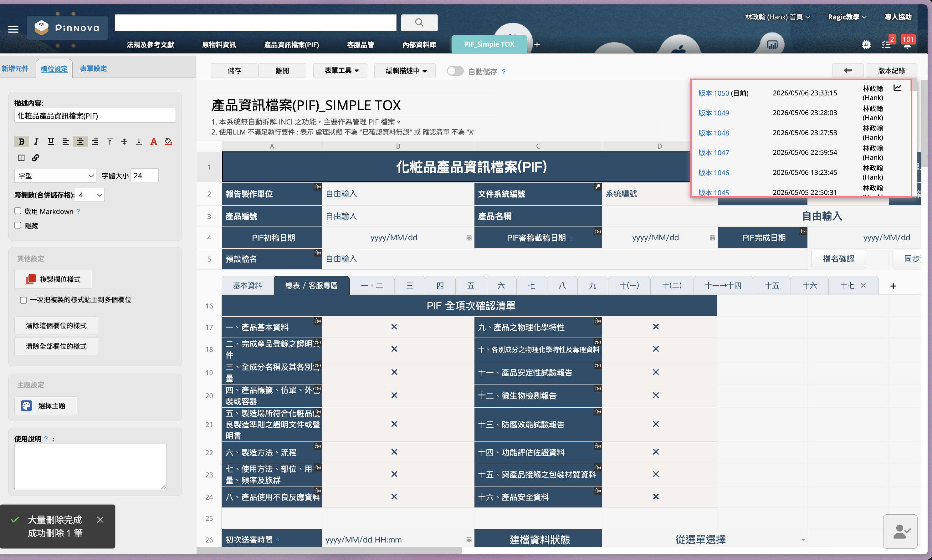932x560 pixels.
Task: Open calendar picker for PIF初稿日期
Action: point(469,238)
